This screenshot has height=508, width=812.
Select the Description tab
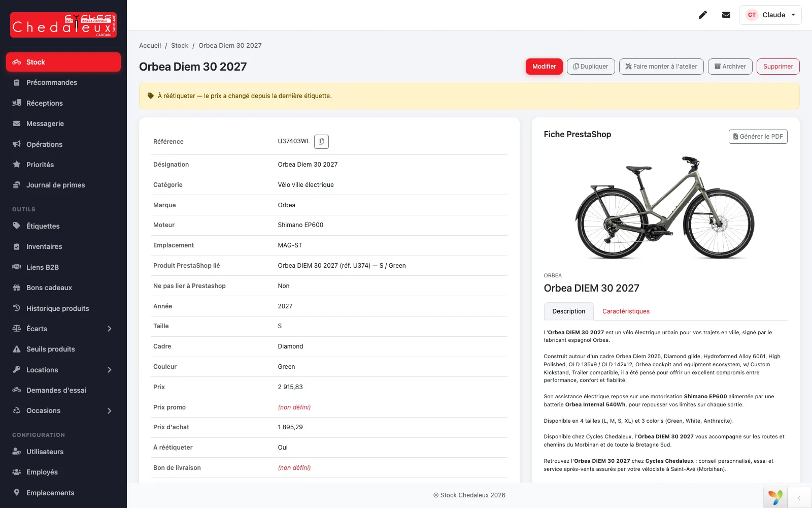point(568,311)
